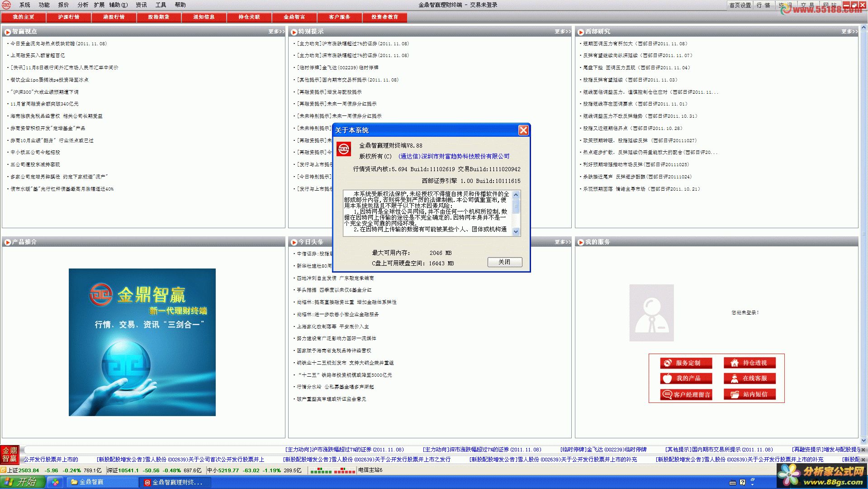Switch to 股指期货 tab
This screenshot has width=868, height=489.
159,17
